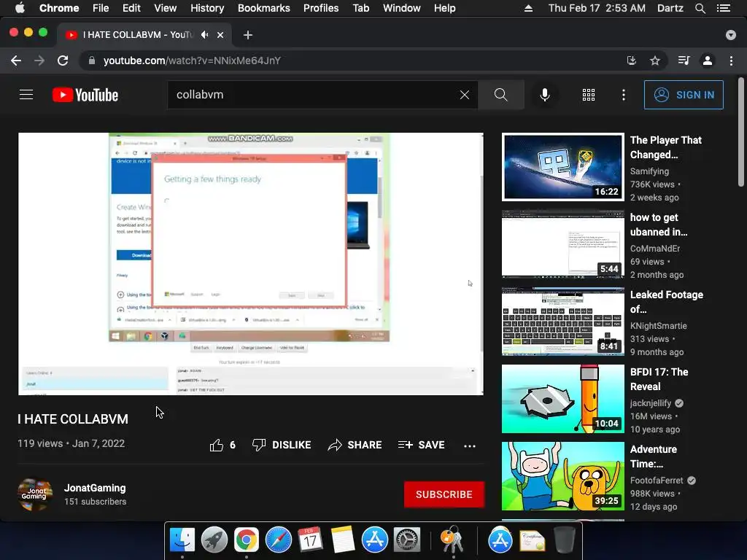Viewport: 747px width, 560px height.
Task: Mute the tab via speaker icon
Action: click(205, 35)
